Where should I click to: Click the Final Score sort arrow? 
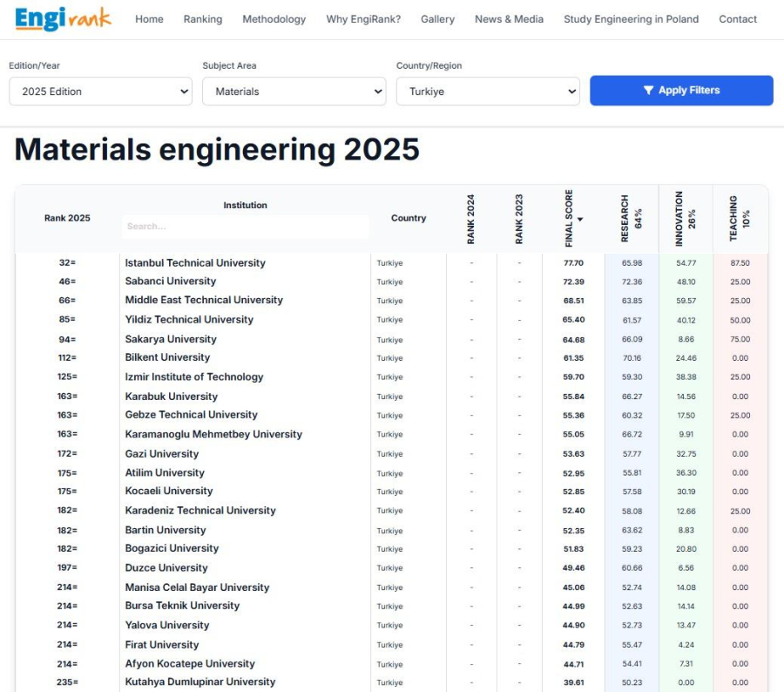click(580, 220)
